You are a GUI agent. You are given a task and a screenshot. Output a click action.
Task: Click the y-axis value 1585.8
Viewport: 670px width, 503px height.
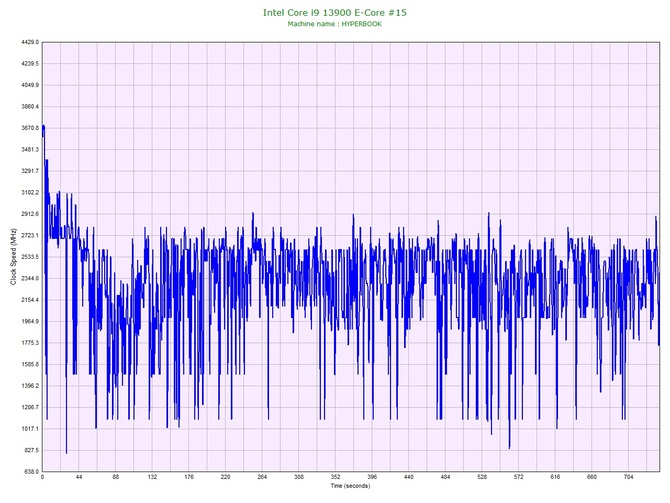pyautogui.click(x=30, y=364)
